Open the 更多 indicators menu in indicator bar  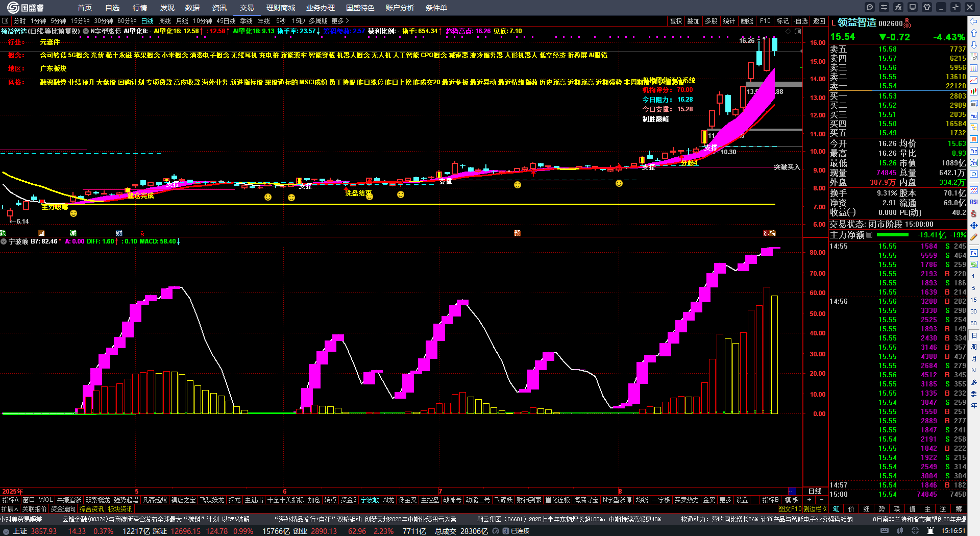pos(725,500)
